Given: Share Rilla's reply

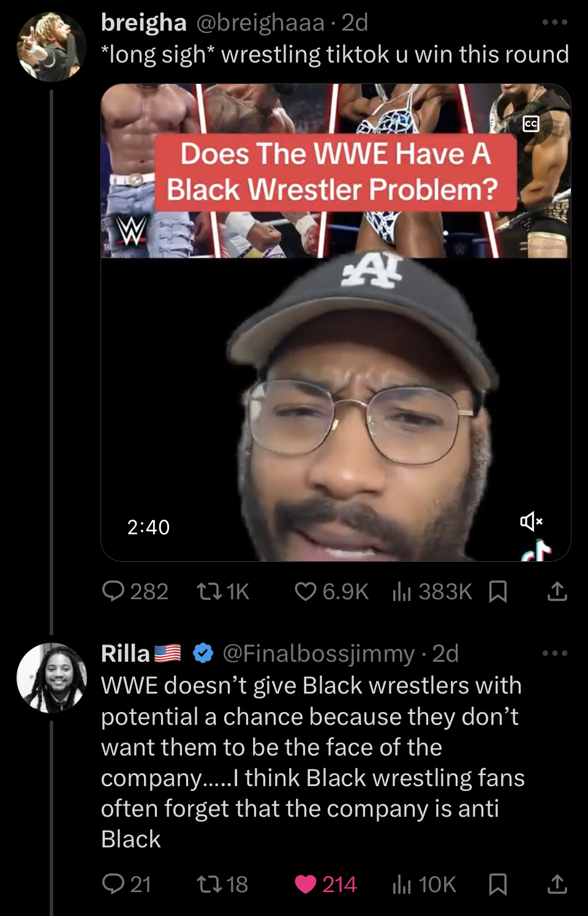Looking at the screenshot, I should coord(557,884).
